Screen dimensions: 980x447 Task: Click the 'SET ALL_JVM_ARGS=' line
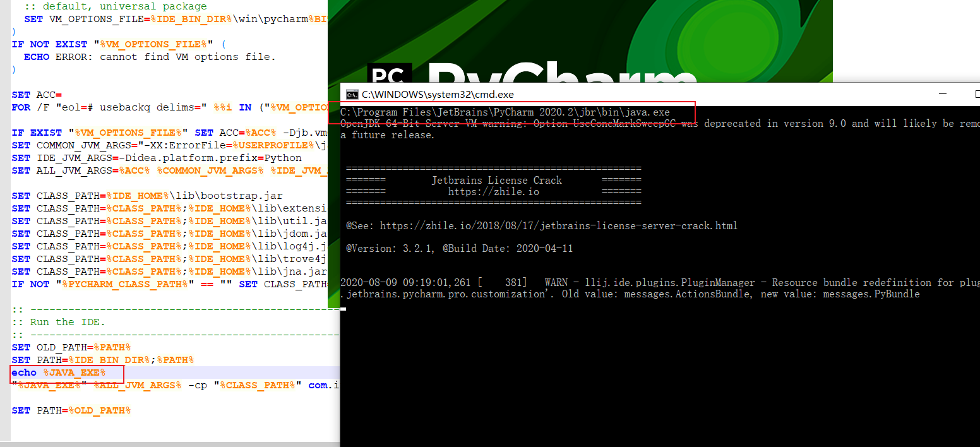(169, 170)
